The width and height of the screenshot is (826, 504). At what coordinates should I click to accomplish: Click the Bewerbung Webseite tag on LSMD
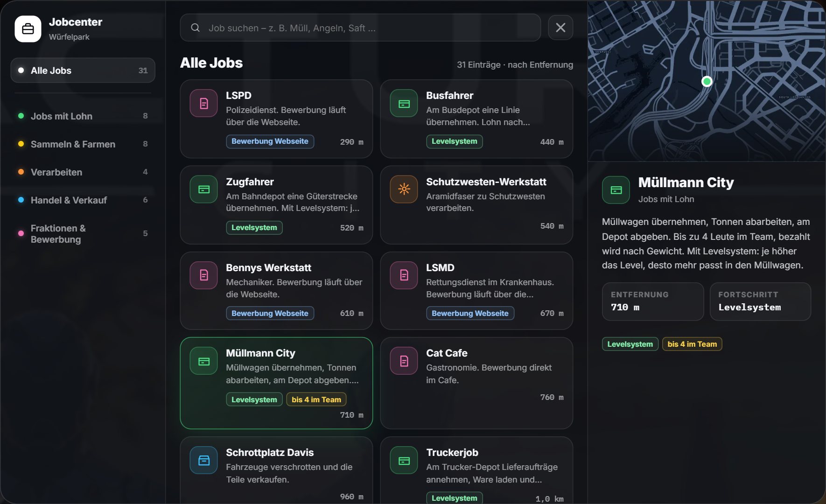tap(470, 314)
